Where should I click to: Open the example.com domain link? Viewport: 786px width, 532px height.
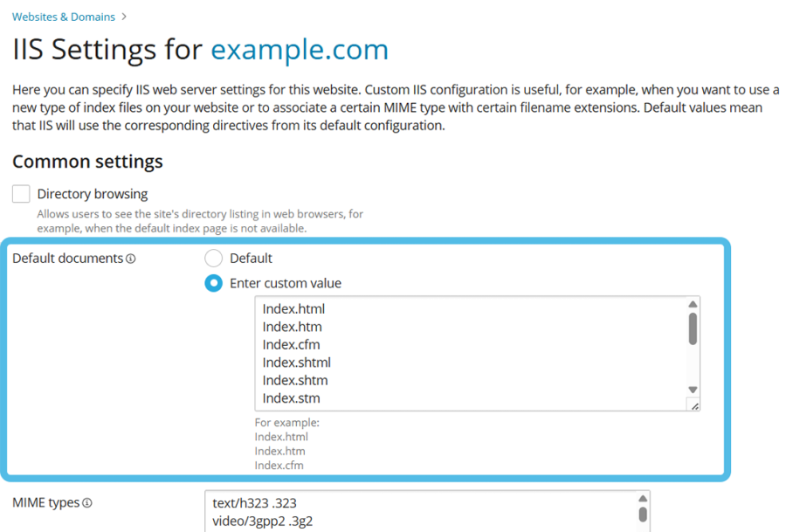pyautogui.click(x=300, y=49)
